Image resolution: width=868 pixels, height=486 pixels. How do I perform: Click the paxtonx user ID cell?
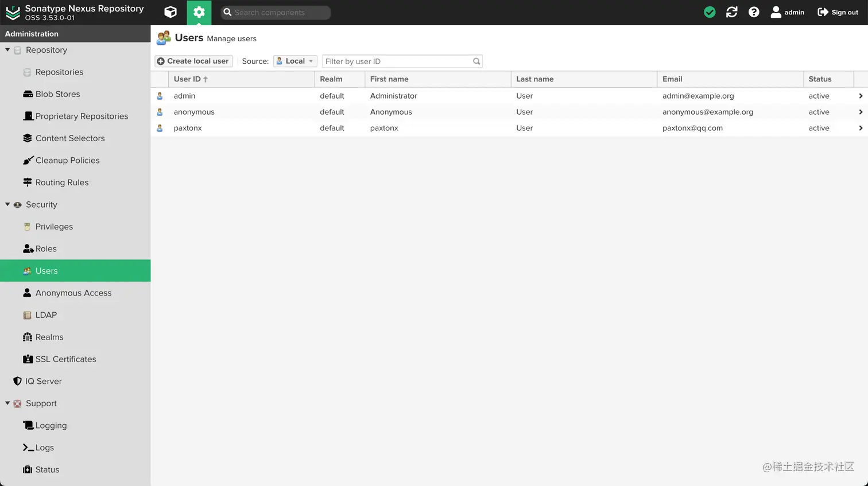[188, 128]
